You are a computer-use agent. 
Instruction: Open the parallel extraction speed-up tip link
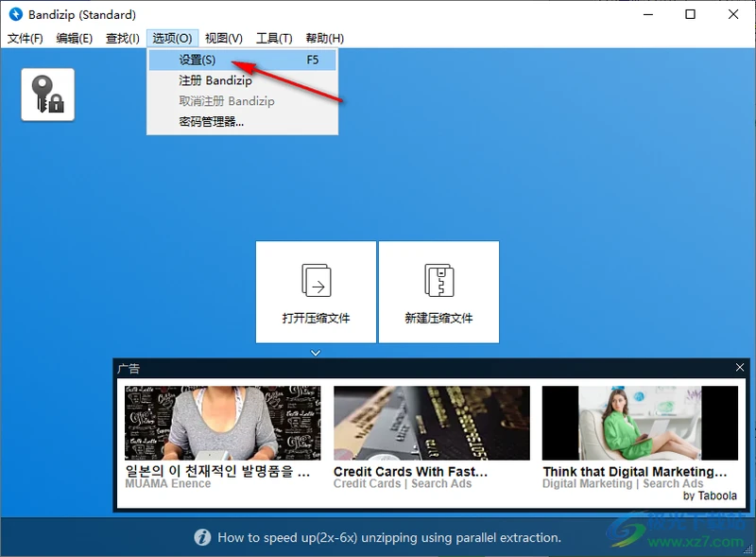click(x=389, y=538)
